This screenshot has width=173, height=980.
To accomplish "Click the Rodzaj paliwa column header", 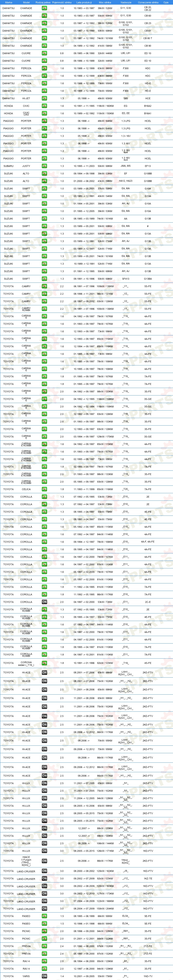I will [x=43, y=2].
